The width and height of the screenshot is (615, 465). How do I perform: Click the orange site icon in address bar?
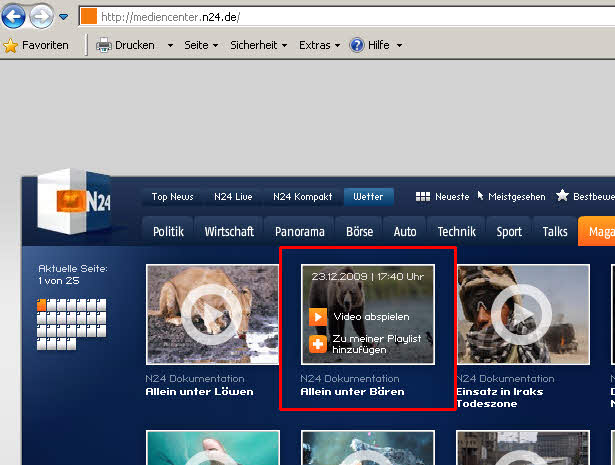(89, 17)
